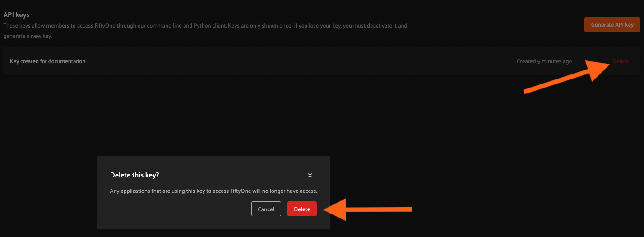Select 'Key created for documentation' text
644x237 pixels.
[x=47, y=61]
